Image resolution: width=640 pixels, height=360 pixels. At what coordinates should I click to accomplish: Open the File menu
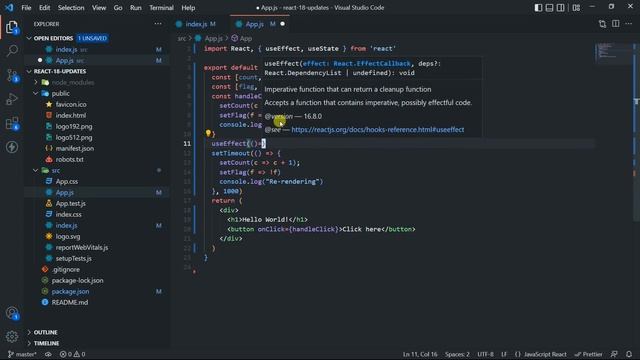[x=26, y=7]
